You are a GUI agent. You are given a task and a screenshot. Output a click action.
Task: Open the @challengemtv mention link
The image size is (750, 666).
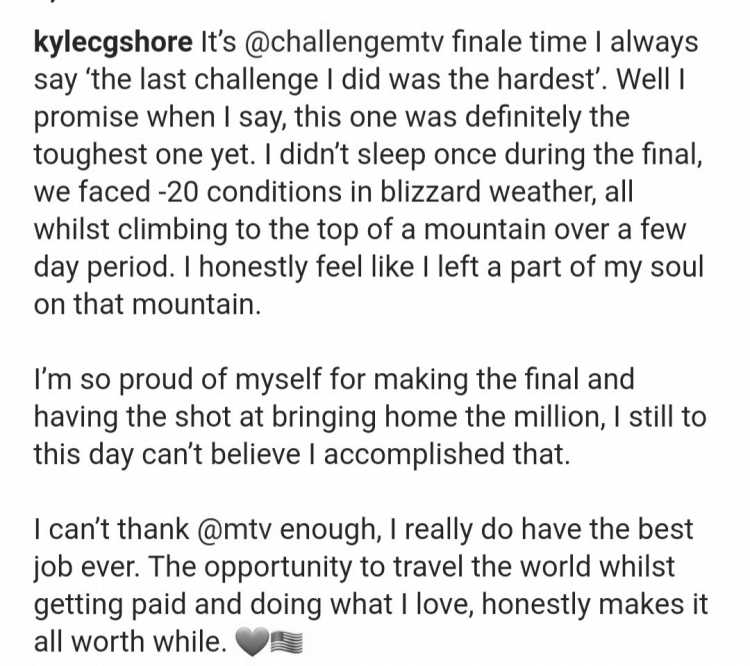344,42
